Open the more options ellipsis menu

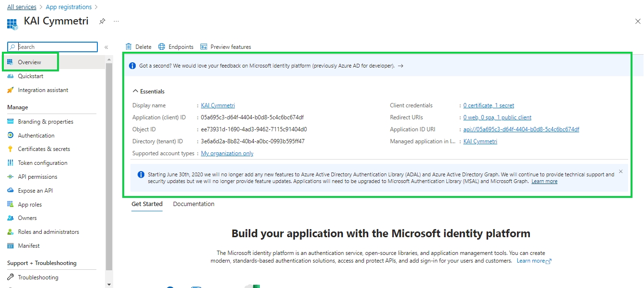point(116,22)
